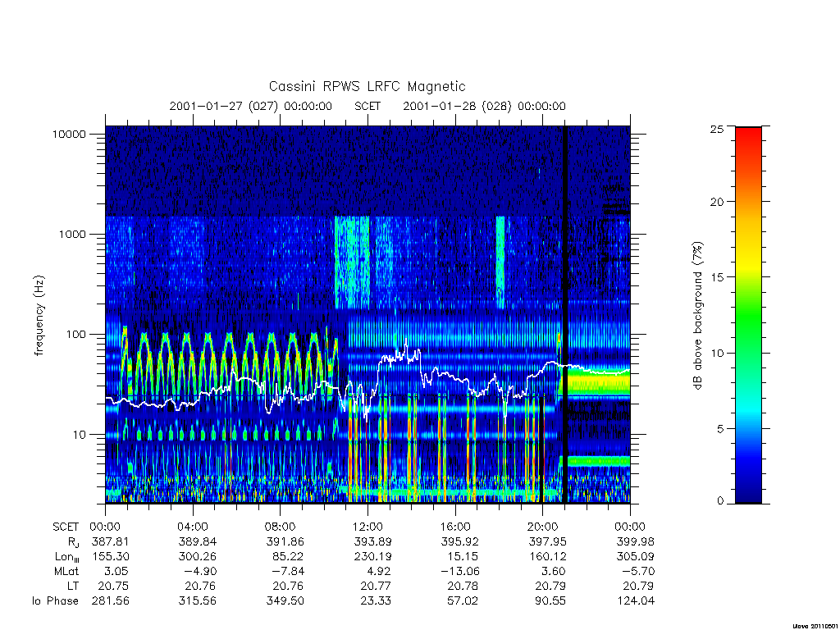
Task: Click R_J value 387.81
Action: click(111, 542)
